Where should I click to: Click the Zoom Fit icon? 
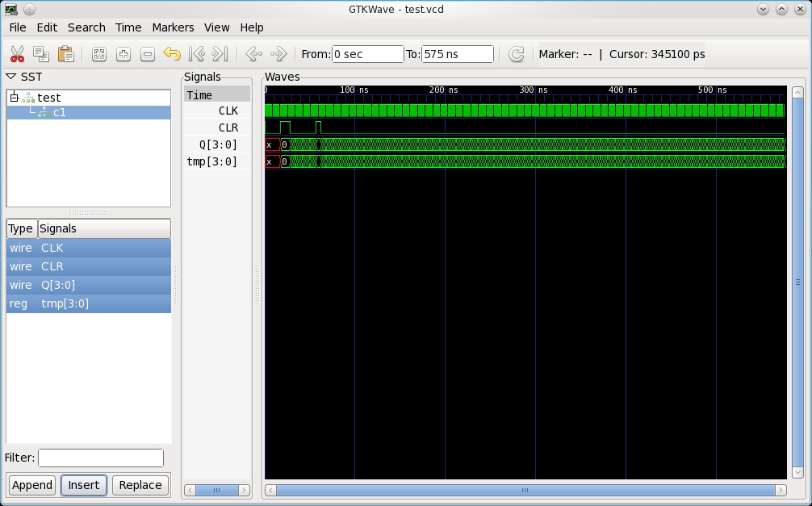click(99, 54)
